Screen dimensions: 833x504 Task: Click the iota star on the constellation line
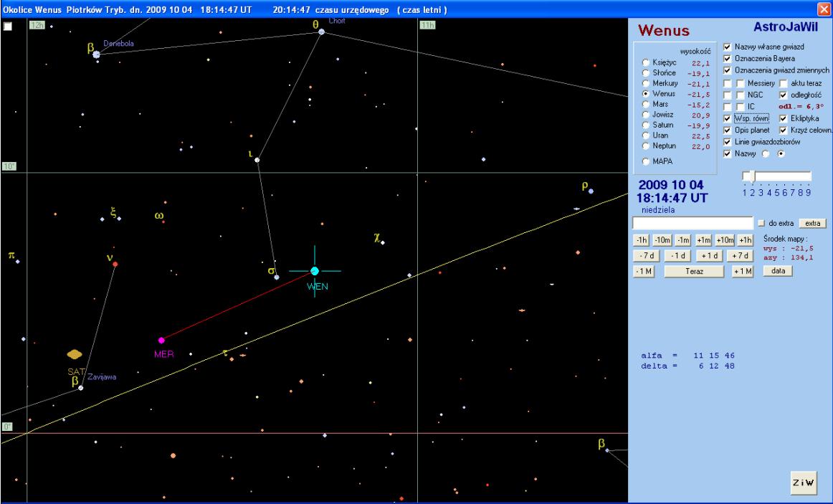[x=257, y=159]
